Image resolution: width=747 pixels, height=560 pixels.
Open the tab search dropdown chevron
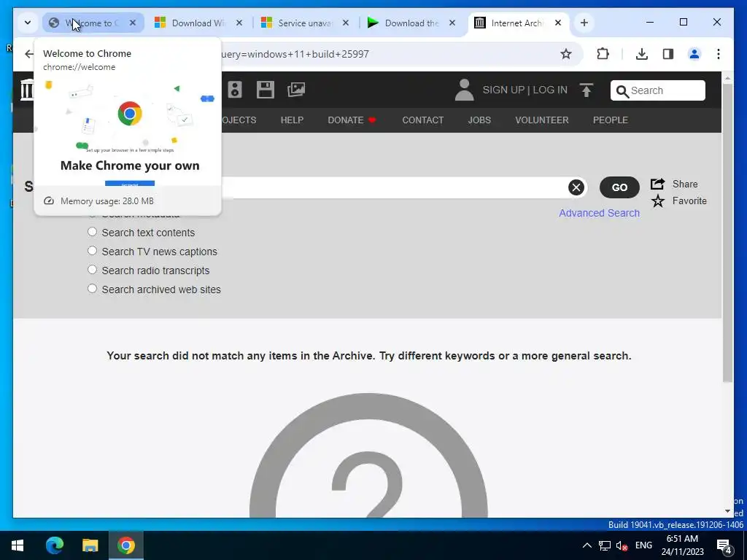pyautogui.click(x=28, y=23)
